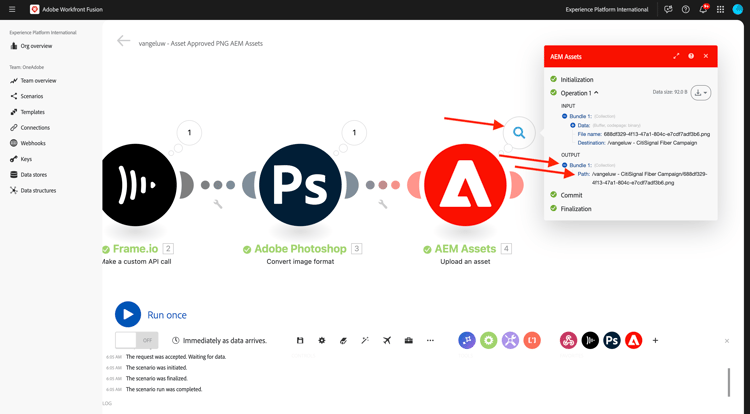Click the Frame.io module circle
This screenshot has height=414, width=750.
(137, 185)
